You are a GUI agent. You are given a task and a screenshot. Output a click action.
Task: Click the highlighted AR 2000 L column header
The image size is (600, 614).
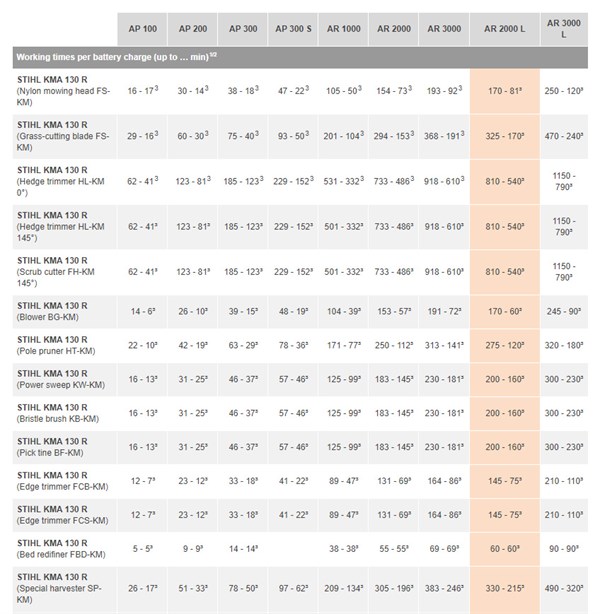pyautogui.click(x=504, y=28)
